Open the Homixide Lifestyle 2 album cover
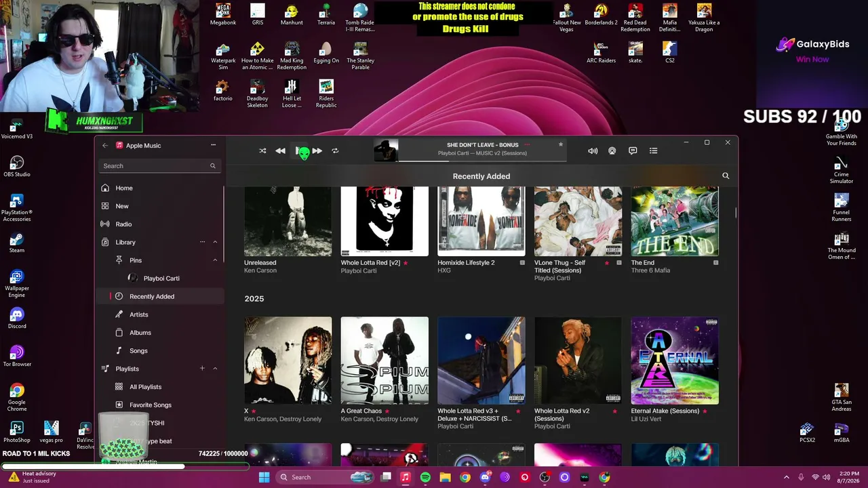 coord(481,221)
